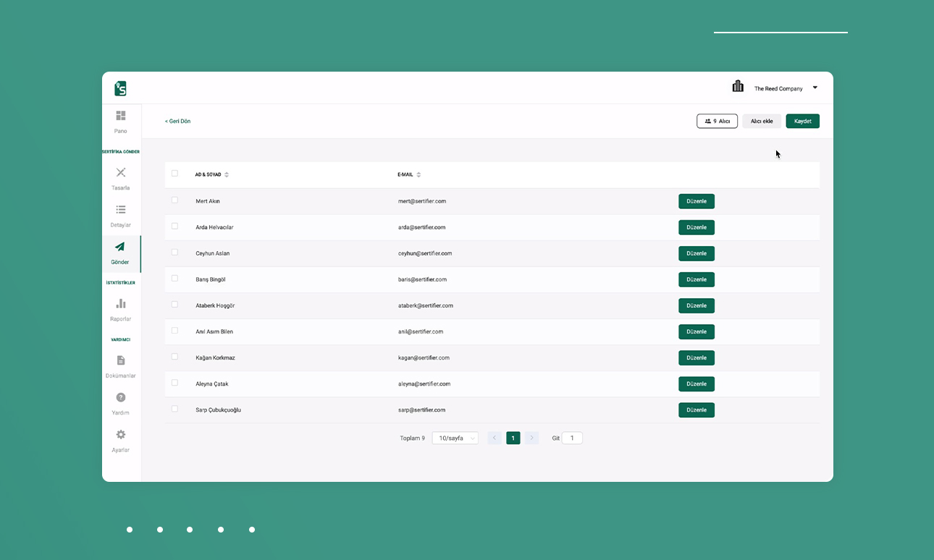This screenshot has height=560, width=934.
Task: Select the Pano sidebar label
Action: click(121, 131)
